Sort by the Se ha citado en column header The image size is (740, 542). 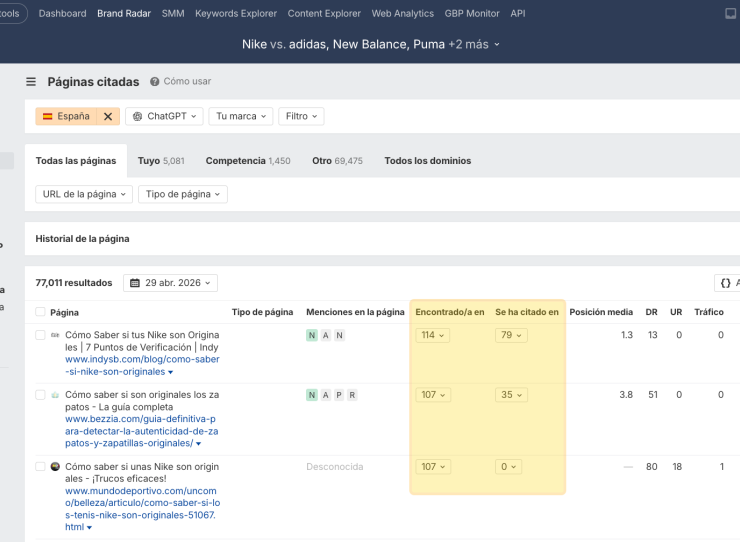click(x=527, y=312)
